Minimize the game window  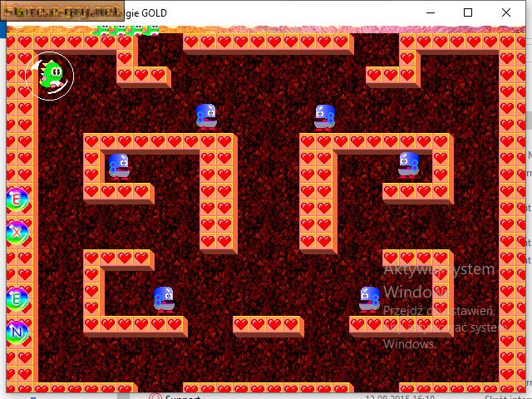[x=431, y=13]
